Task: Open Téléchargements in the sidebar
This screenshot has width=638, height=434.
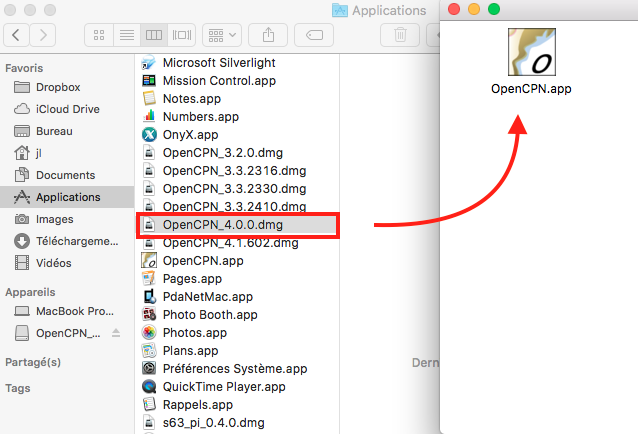Action: click(x=67, y=241)
